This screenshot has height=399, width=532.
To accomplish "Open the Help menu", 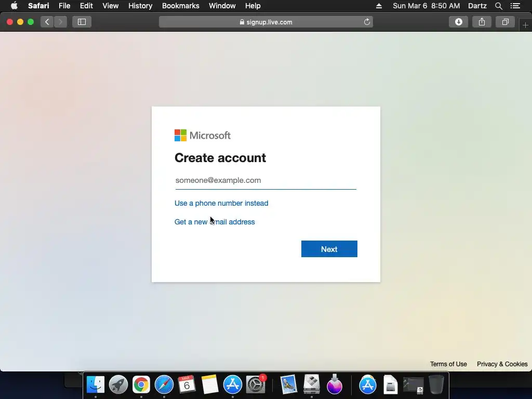I will point(253,6).
